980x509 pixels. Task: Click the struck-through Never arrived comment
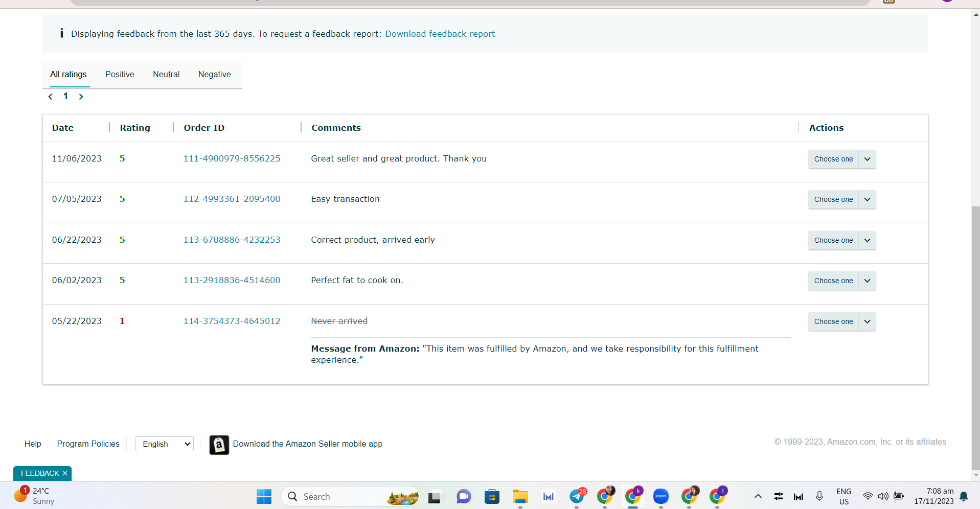[339, 321]
